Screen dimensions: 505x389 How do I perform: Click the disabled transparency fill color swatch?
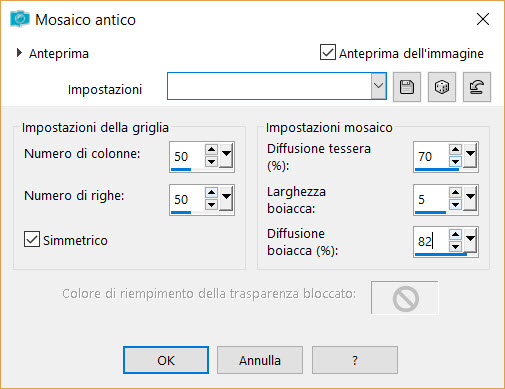point(405,298)
